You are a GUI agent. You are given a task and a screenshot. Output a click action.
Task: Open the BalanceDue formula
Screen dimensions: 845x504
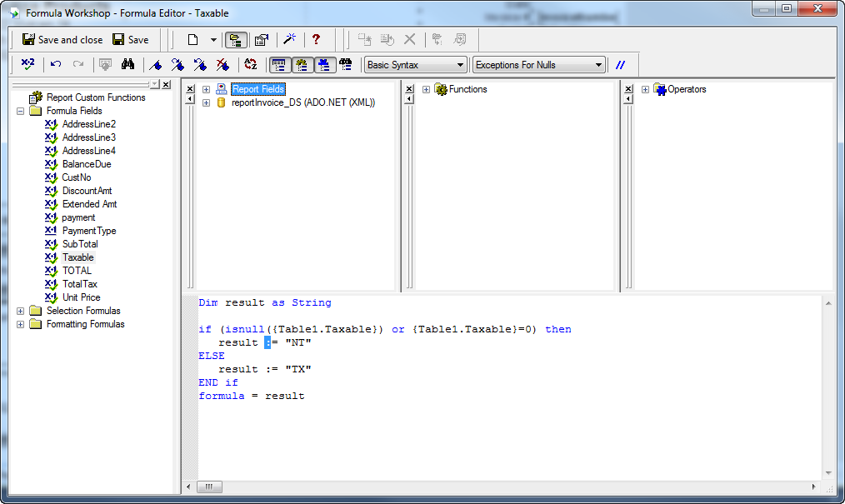87,164
